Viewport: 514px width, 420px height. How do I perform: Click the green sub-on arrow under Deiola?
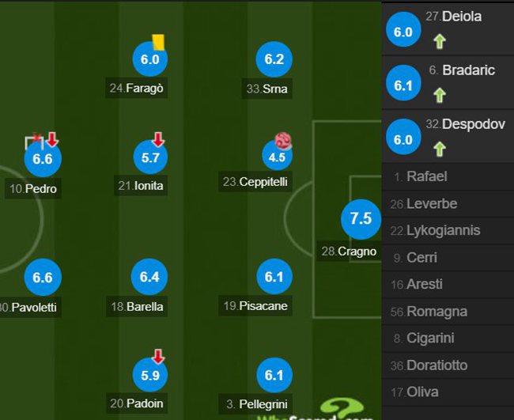tap(440, 42)
